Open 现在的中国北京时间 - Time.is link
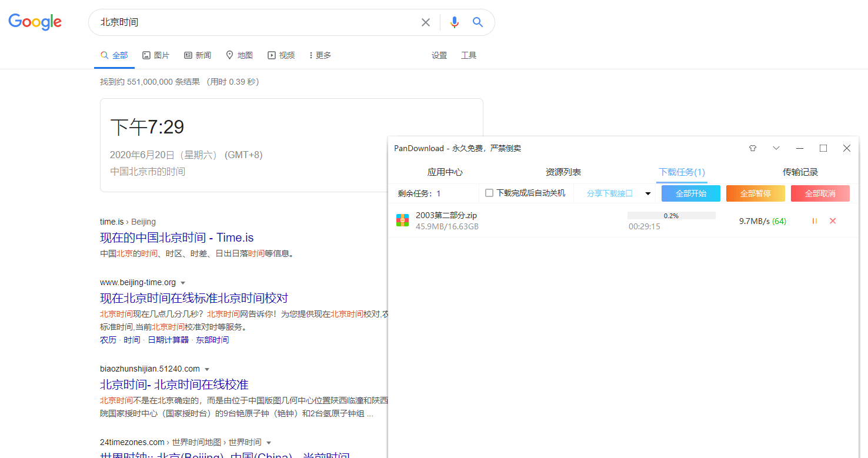 coord(176,238)
